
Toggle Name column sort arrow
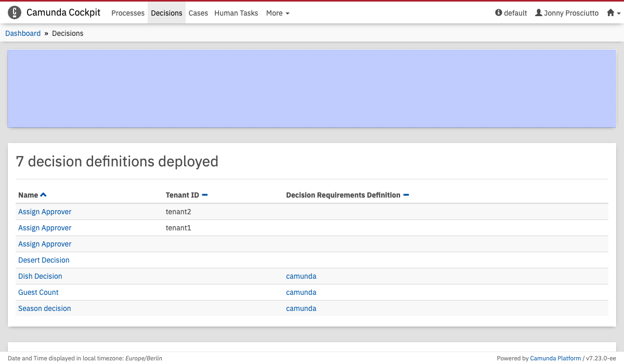point(43,195)
